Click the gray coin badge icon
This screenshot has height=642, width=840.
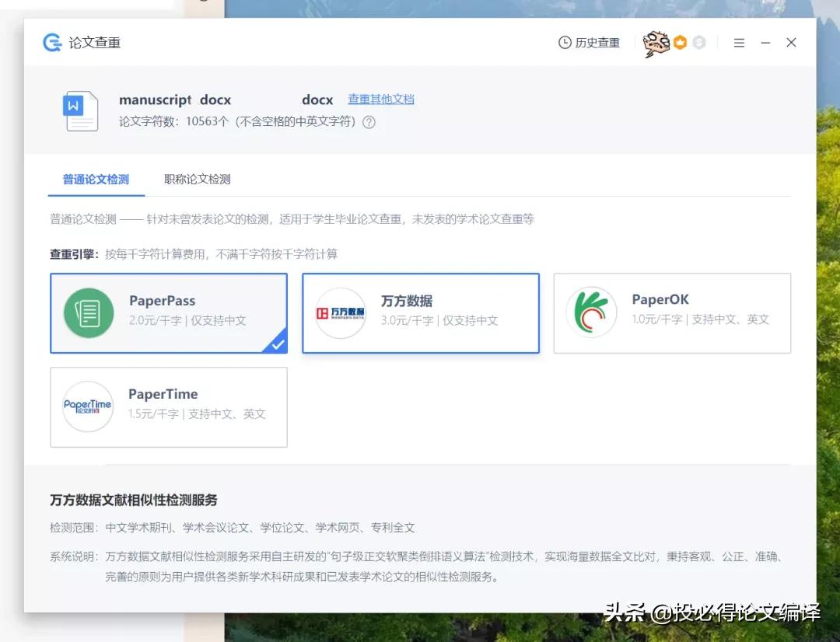tap(699, 42)
